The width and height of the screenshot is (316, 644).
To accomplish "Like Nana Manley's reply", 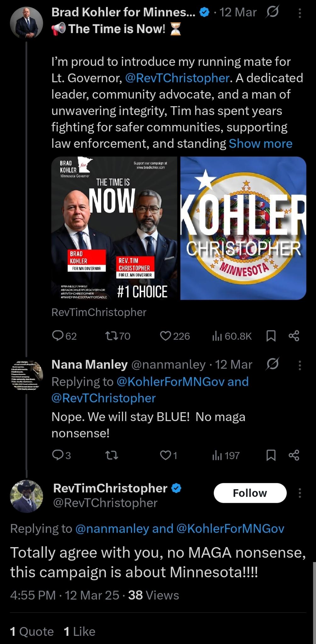I will [x=166, y=455].
